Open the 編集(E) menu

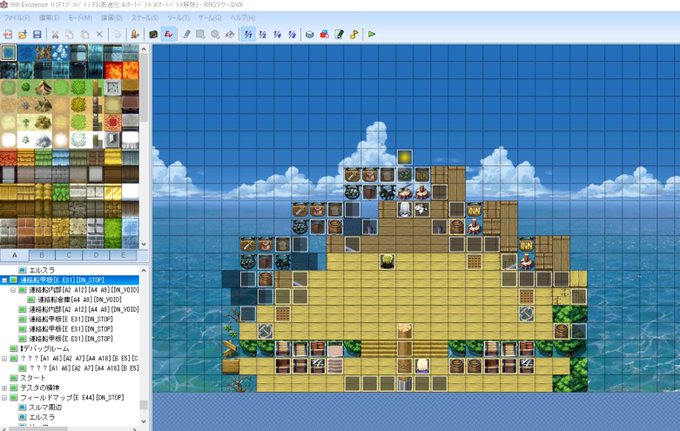[49, 18]
